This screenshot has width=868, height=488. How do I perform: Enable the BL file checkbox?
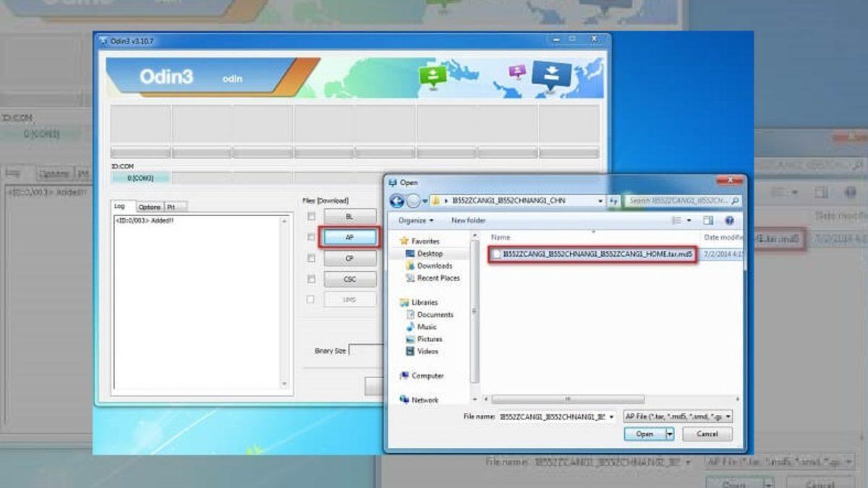tap(311, 216)
